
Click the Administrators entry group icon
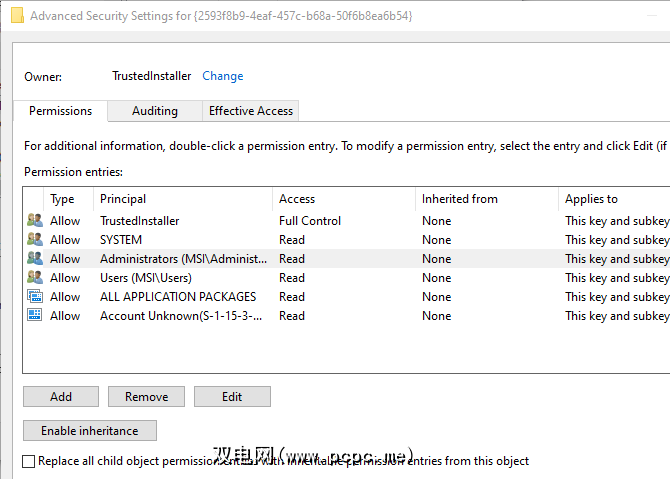click(x=35, y=259)
